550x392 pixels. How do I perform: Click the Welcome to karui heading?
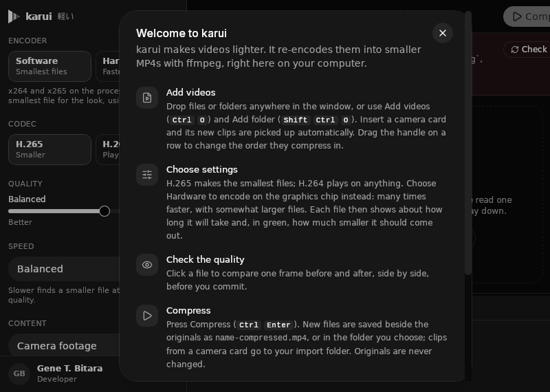point(181,33)
